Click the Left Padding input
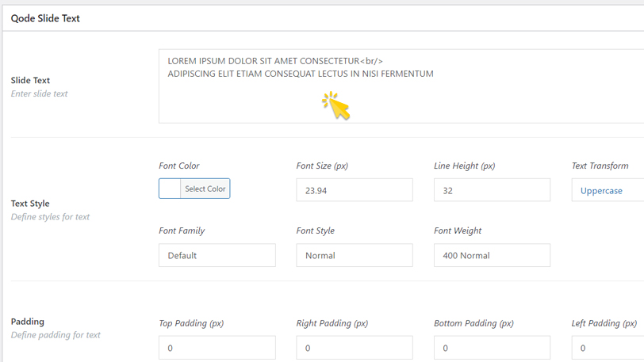644x362 pixels. pyautogui.click(x=608, y=348)
